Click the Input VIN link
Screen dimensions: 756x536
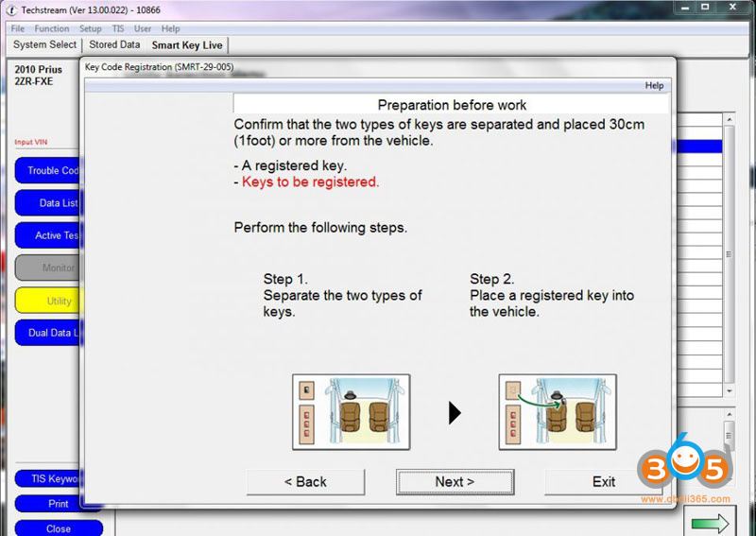point(31,142)
